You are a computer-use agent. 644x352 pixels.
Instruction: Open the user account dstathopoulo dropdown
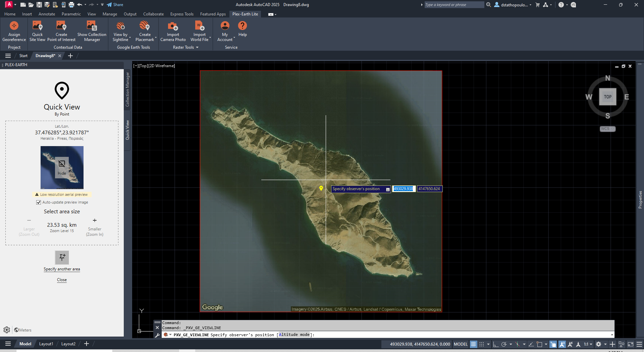[x=513, y=5]
